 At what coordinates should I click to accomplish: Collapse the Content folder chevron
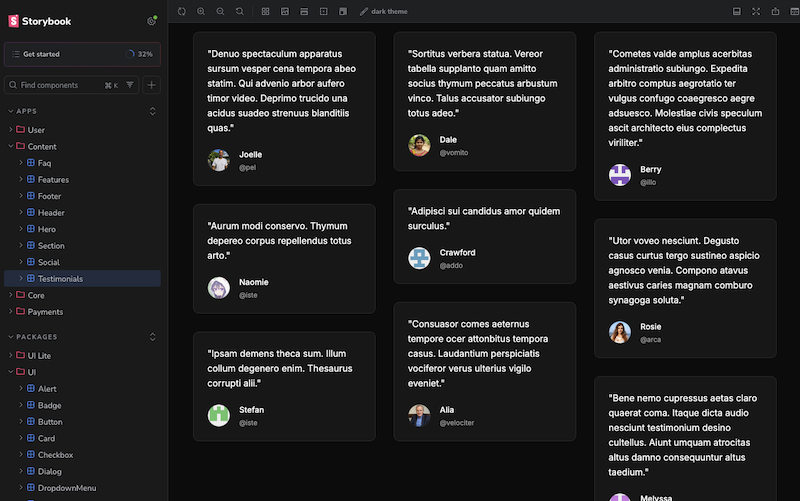pos(11,146)
